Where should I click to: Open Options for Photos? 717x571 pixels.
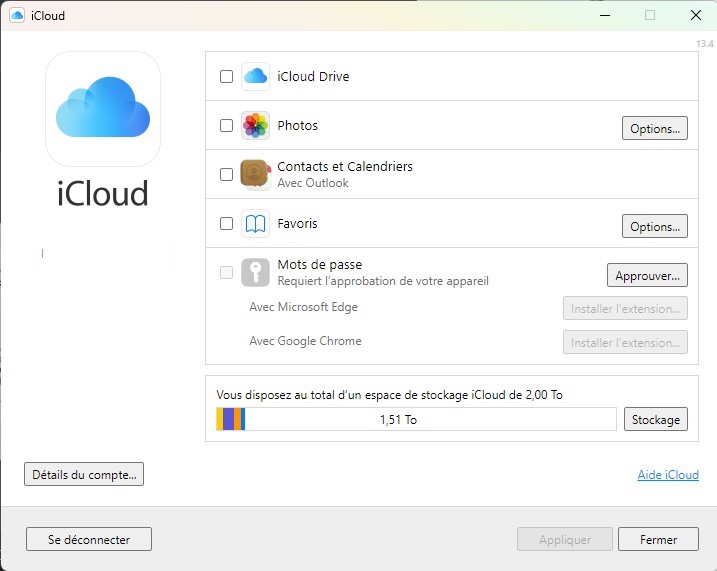[654, 128]
